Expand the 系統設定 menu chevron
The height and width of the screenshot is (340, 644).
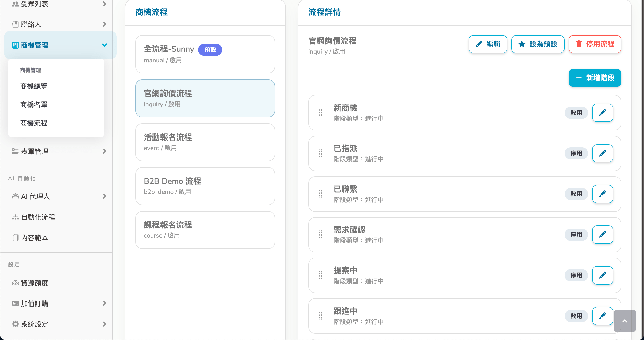pyautogui.click(x=105, y=324)
